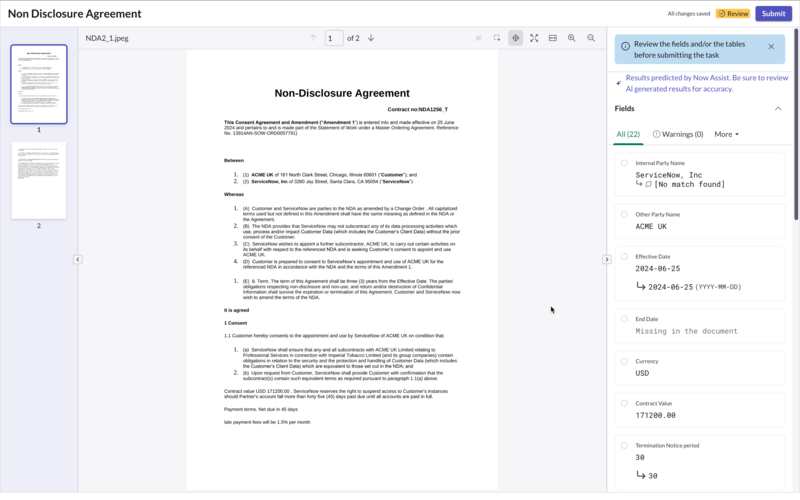
Task: Select the End Date radio circle
Action: 624,319
